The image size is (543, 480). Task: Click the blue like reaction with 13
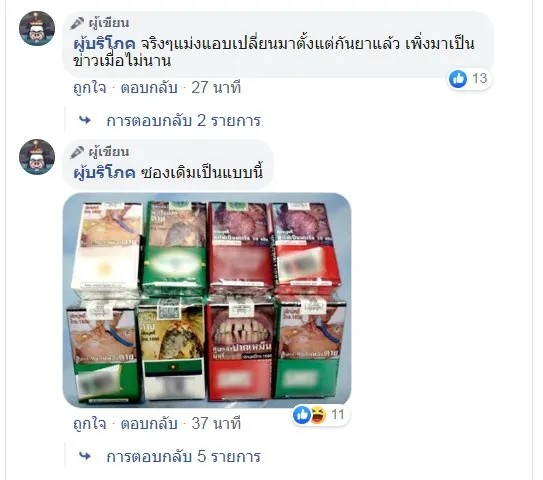458,79
